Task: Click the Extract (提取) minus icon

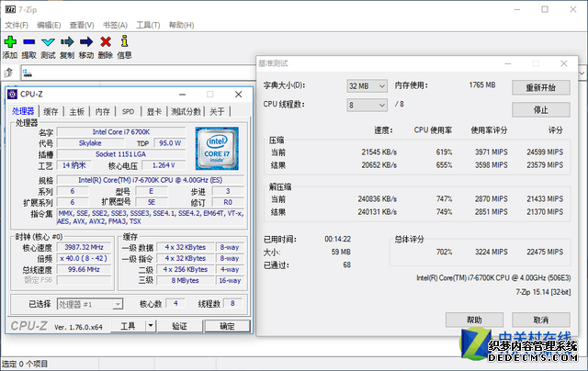Action: (28, 41)
